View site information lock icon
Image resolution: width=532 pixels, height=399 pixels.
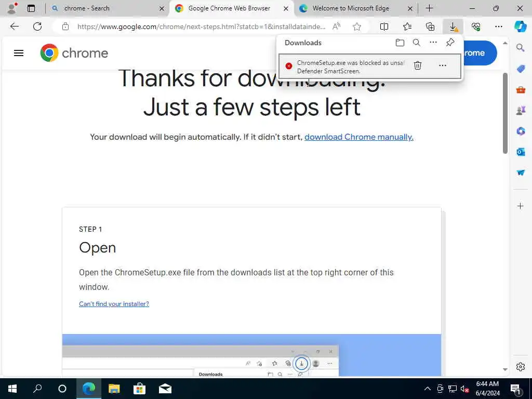[65, 26]
